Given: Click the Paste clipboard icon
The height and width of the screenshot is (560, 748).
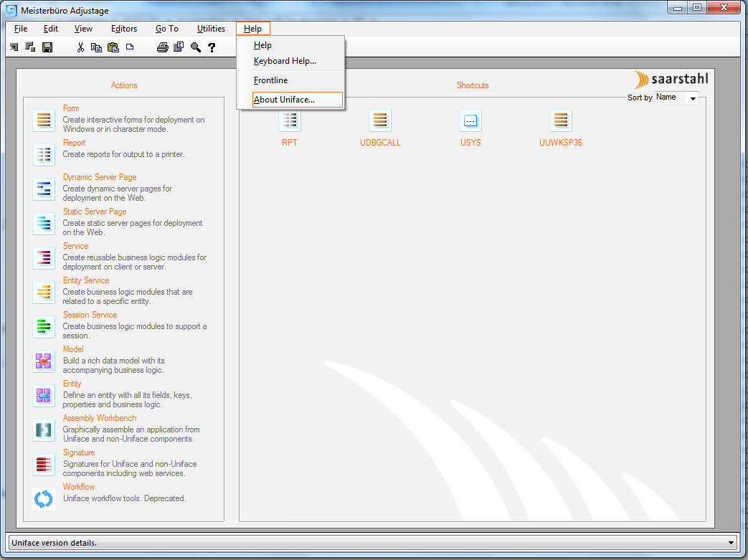Looking at the screenshot, I should click(x=113, y=47).
